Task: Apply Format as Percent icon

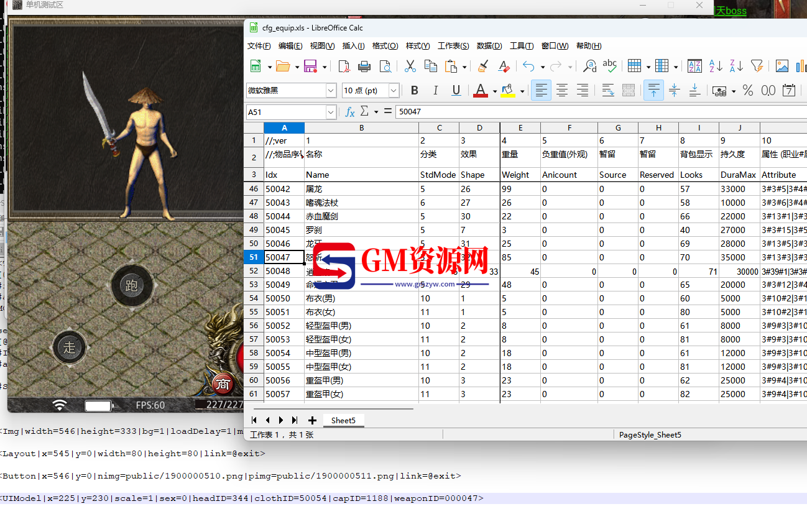Action: tap(748, 91)
